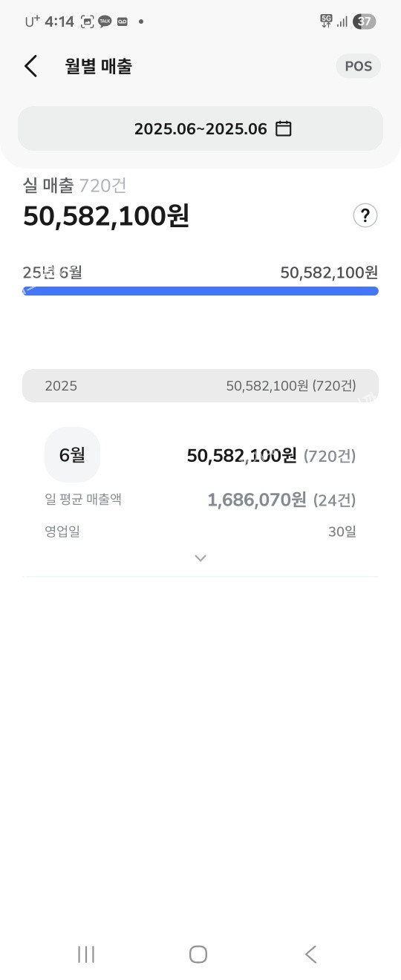Expand the 6월 details chevron

200,558
